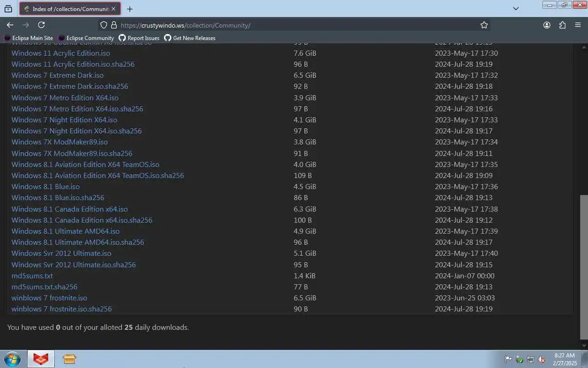Image resolution: width=588 pixels, height=368 pixels.
Task: Open the network tray icon
Action: [x=531, y=359]
